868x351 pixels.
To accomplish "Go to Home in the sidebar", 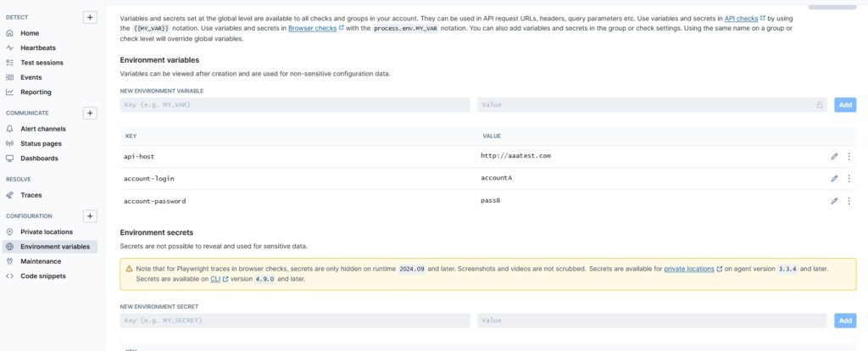I will point(30,33).
